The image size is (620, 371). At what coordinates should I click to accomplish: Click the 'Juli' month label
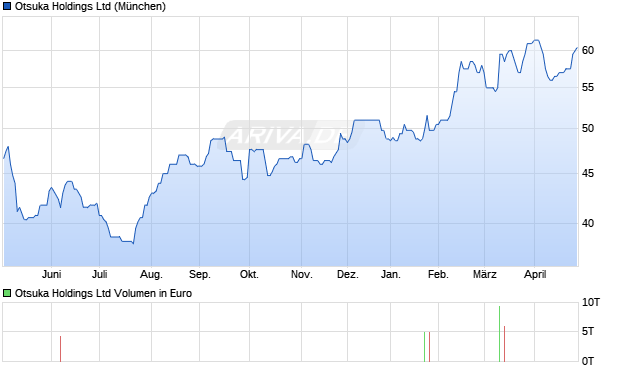point(100,274)
